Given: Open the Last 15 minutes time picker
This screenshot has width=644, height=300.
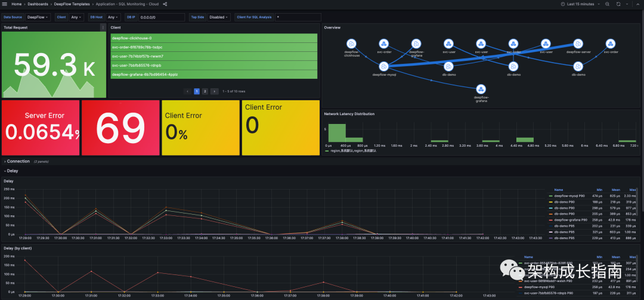Looking at the screenshot, I should (580, 4).
